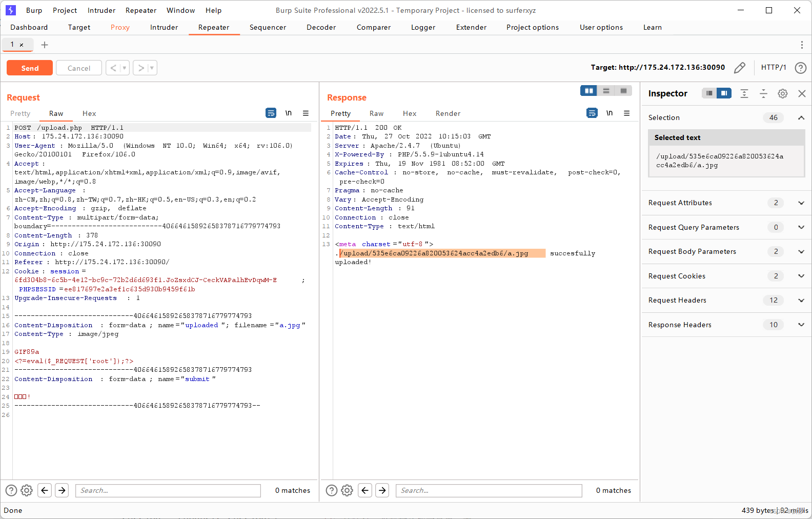The width and height of the screenshot is (812, 519).
Task: Open the Proxy tab
Action: pyautogui.click(x=120, y=27)
